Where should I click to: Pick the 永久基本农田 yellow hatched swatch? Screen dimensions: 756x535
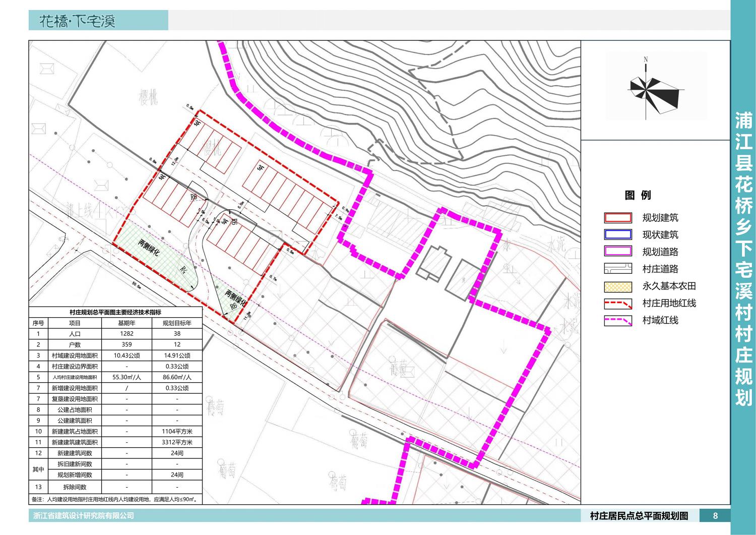[x=617, y=286]
